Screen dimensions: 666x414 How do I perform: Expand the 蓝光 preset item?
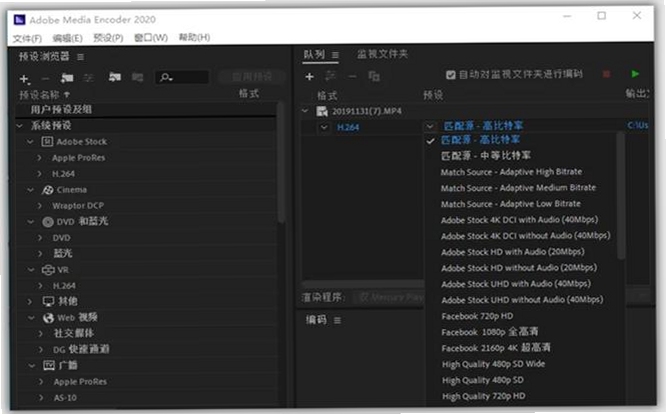(40, 253)
